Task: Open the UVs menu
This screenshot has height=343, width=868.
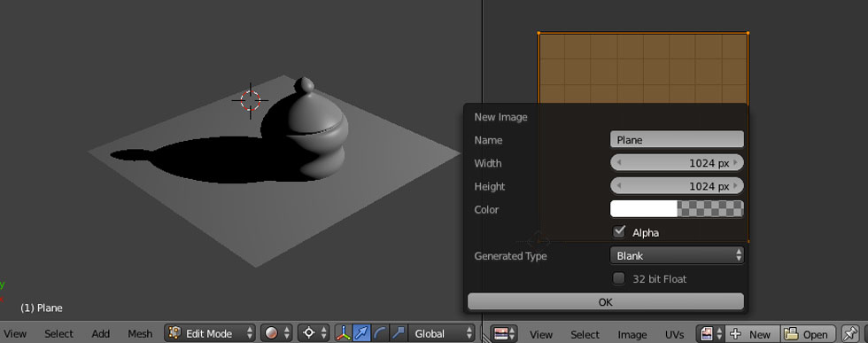Action: [674, 335]
